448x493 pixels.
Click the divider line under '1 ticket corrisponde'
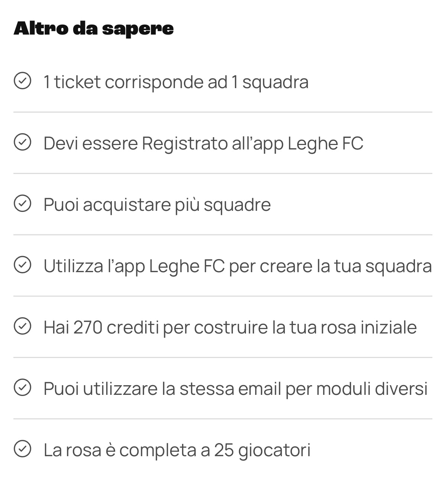point(223,112)
